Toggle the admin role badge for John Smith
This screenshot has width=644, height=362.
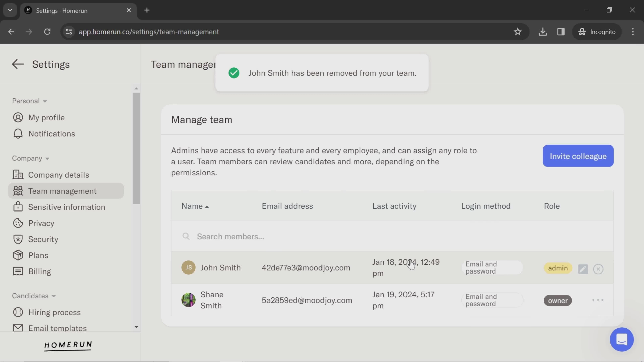coord(558,267)
